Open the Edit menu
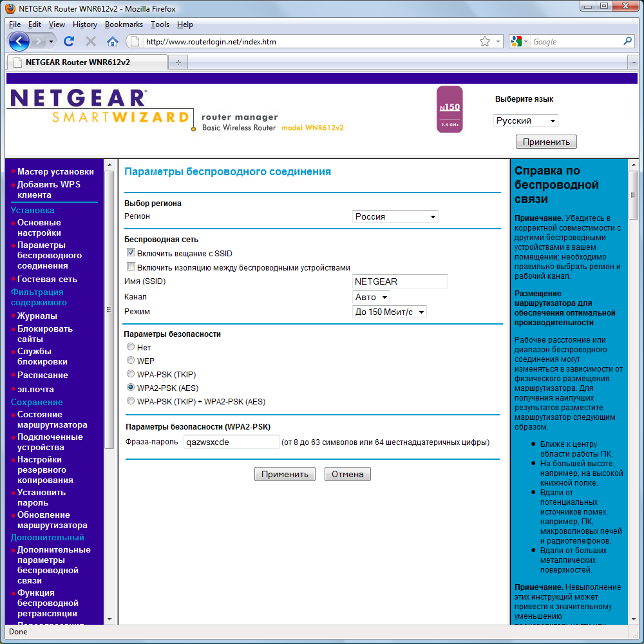Screen dimensions: 644x644 tap(35, 24)
